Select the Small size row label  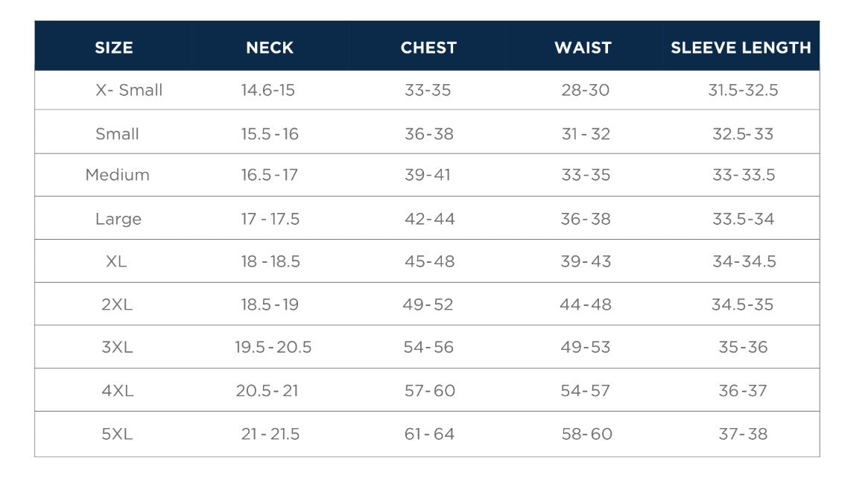118,134
